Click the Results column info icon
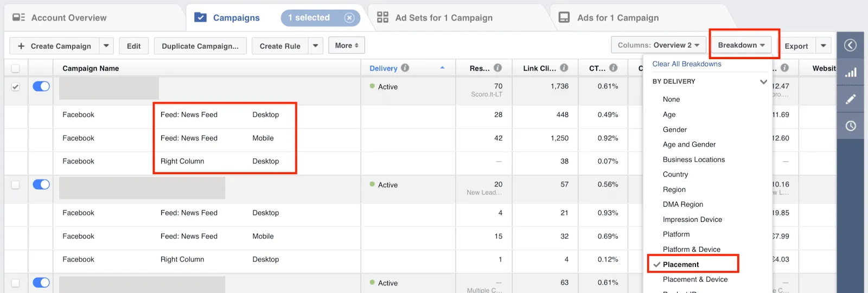 (x=497, y=68)
